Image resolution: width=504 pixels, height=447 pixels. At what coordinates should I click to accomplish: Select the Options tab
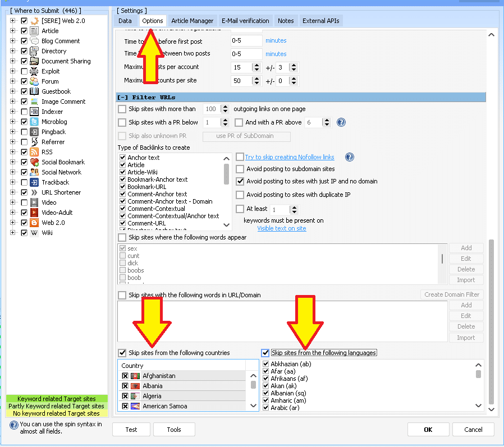(153, 21)
